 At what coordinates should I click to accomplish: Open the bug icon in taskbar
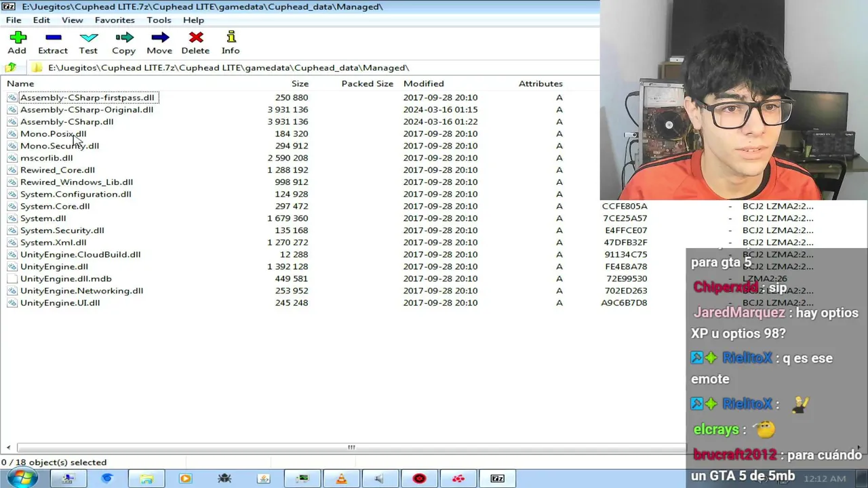(x=224, y=479)
